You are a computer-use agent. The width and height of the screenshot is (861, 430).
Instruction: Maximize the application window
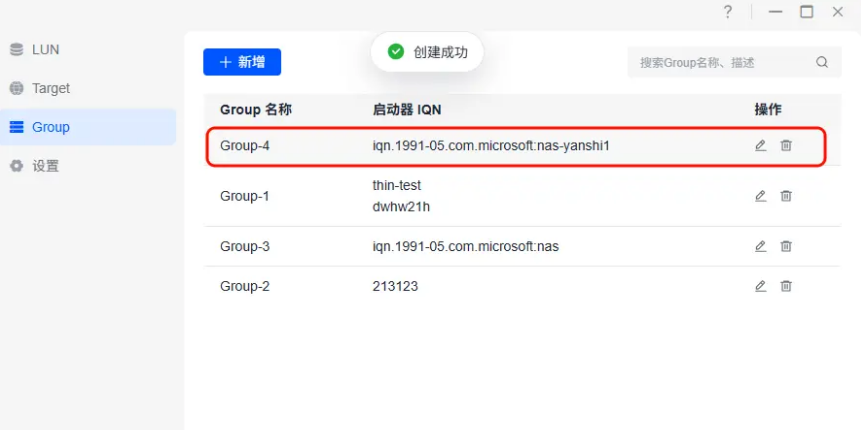pyautogui.click(x=806, y=12)
